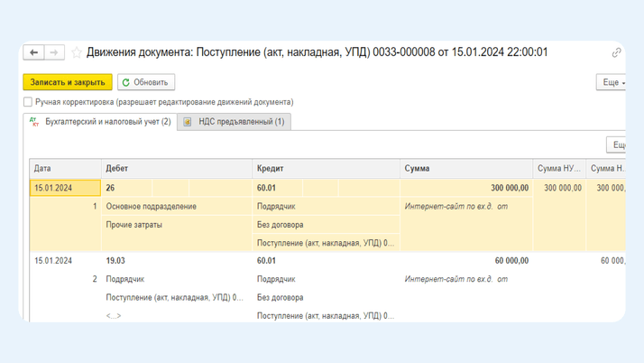Add document to favorites with star icon
The image size is (644, 363).
tap(77, 52)
